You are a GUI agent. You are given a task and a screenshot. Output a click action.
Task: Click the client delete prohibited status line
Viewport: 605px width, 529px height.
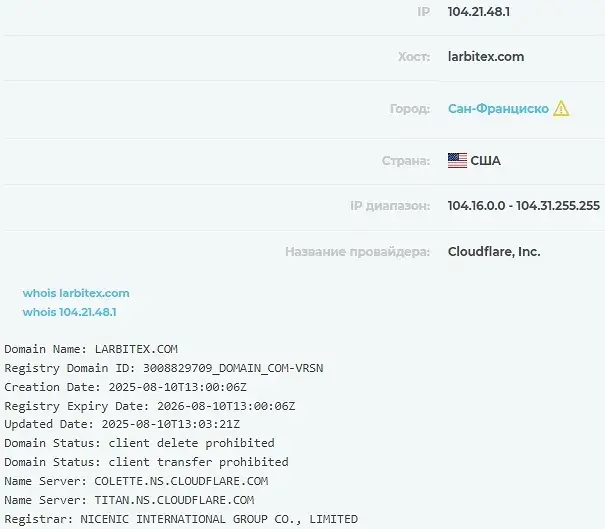(139, 443)
